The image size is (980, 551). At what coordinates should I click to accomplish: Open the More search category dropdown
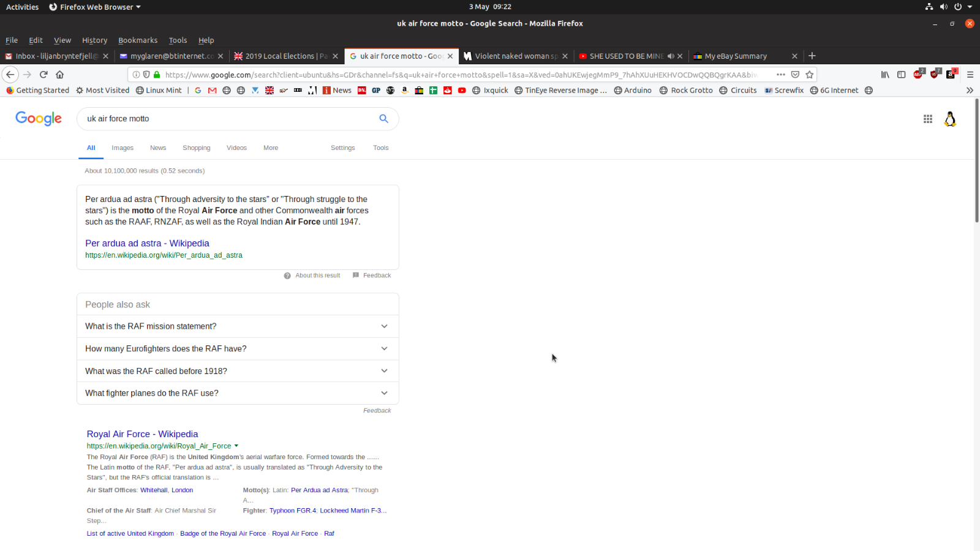coord(271,148)
